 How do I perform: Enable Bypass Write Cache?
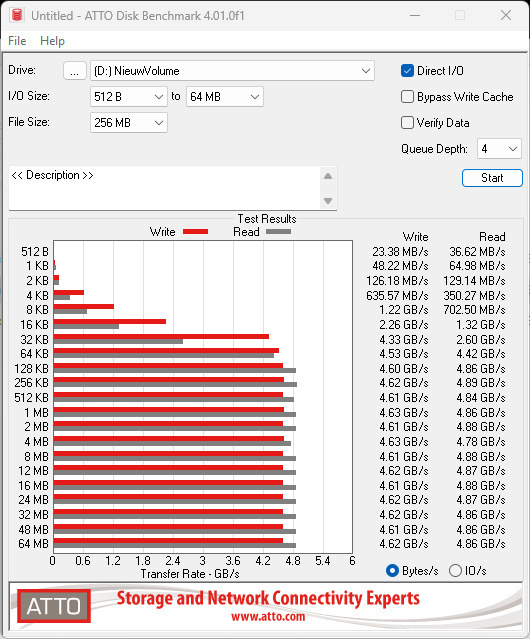pos(407,97)
